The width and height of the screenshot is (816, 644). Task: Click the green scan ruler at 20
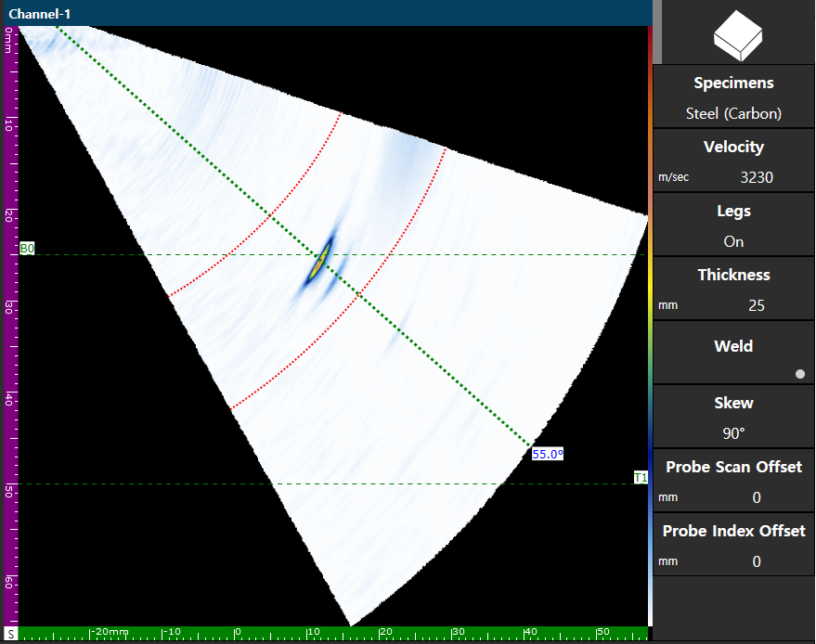pos(385,633)
